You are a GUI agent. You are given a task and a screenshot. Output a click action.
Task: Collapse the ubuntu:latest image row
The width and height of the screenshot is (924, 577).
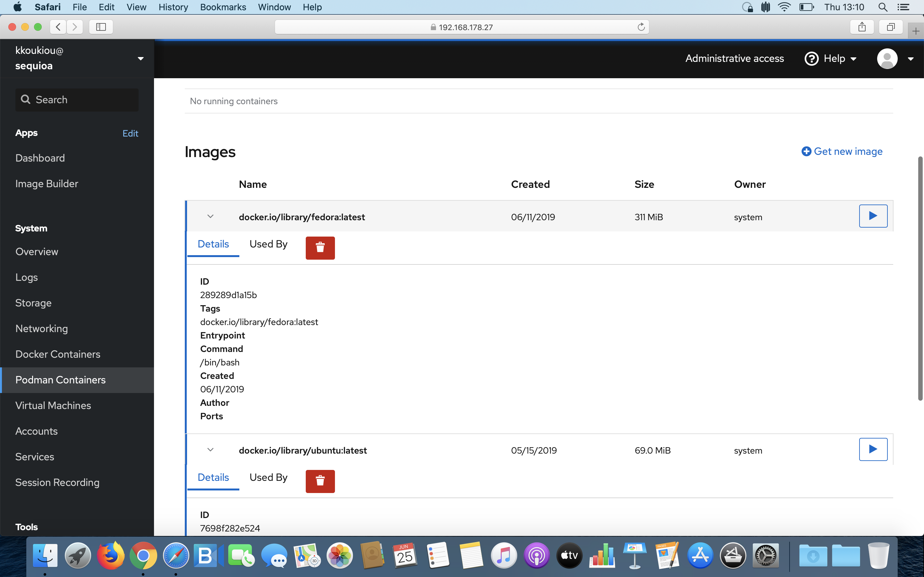(210, 449)
